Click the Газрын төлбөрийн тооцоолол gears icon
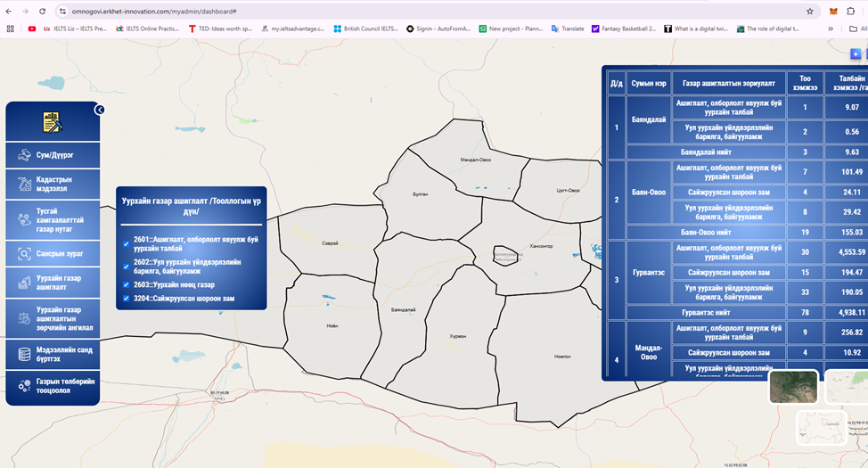Screen dimensions: 868x468 click(x=25, y=386)
